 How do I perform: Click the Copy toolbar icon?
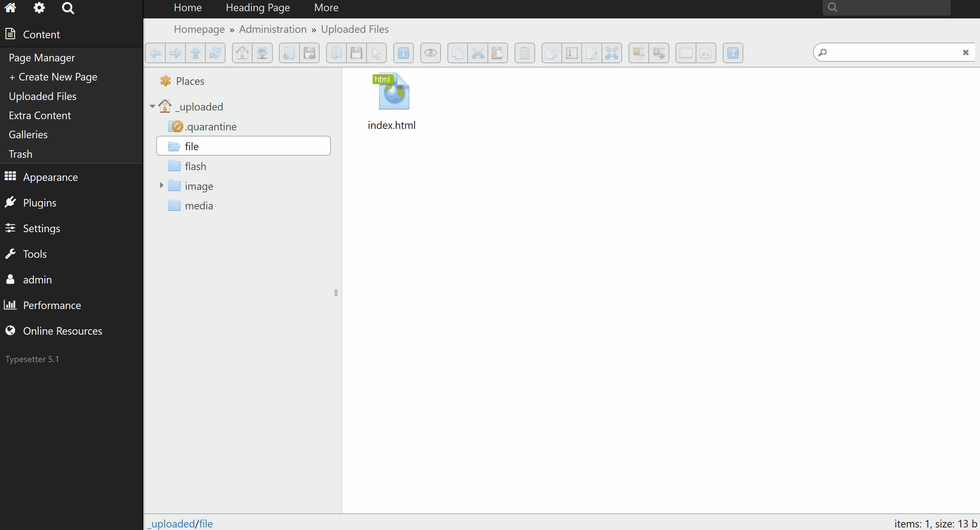(458, 53)
